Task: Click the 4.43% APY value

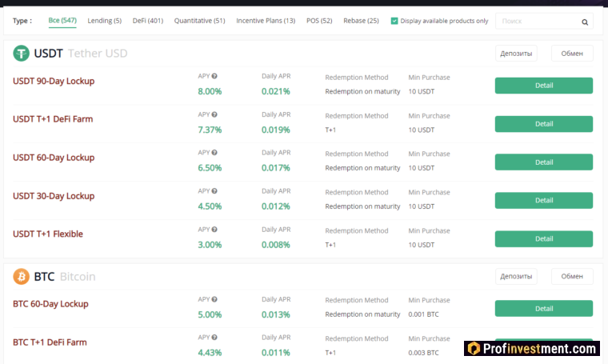Action: 210,353
